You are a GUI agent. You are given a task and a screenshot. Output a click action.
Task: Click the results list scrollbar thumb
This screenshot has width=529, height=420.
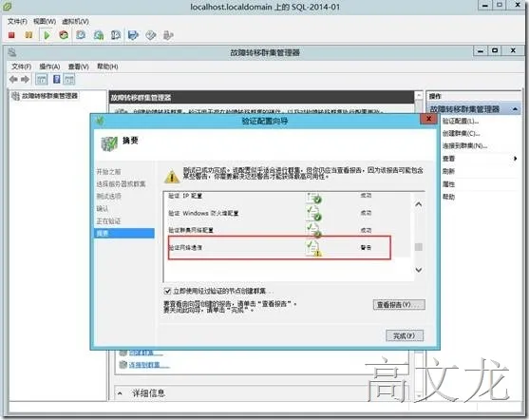point(418,247)
